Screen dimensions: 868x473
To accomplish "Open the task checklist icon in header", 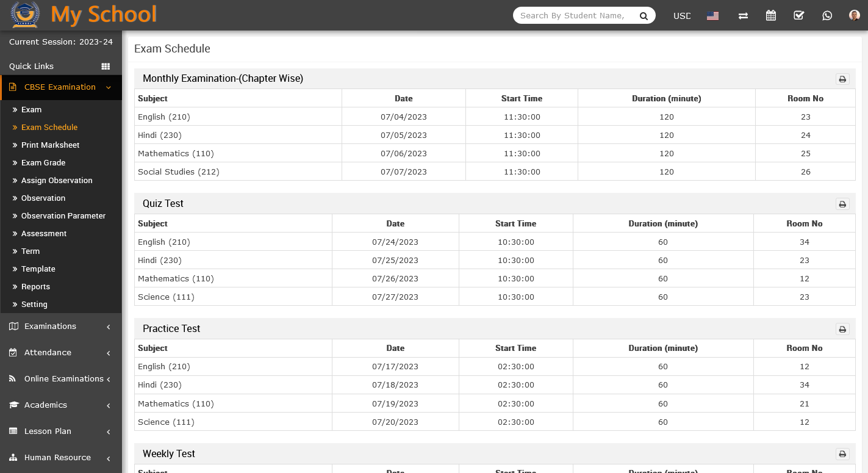I will 799,16.
